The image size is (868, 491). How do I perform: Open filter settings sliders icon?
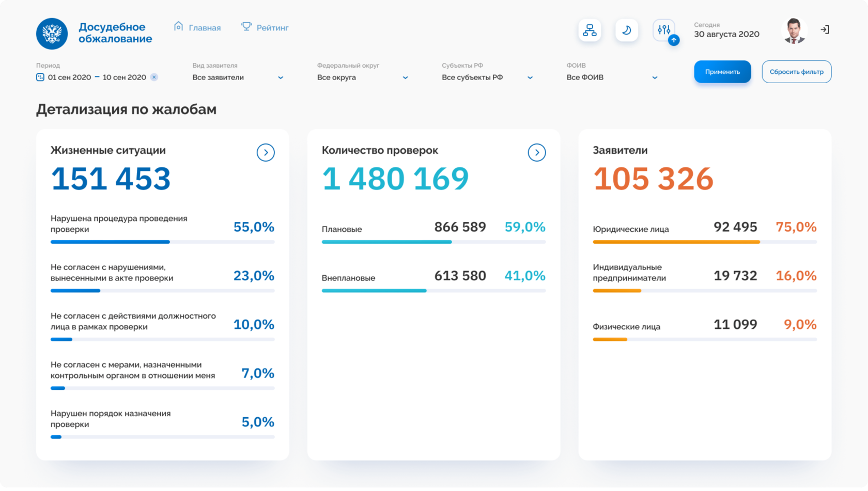click(x=663, y=30)
